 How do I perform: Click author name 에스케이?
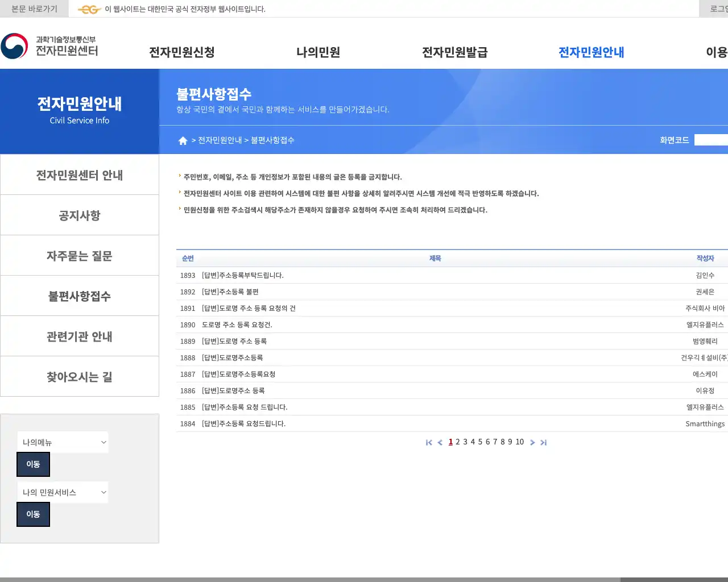click(x=705, y=374)
